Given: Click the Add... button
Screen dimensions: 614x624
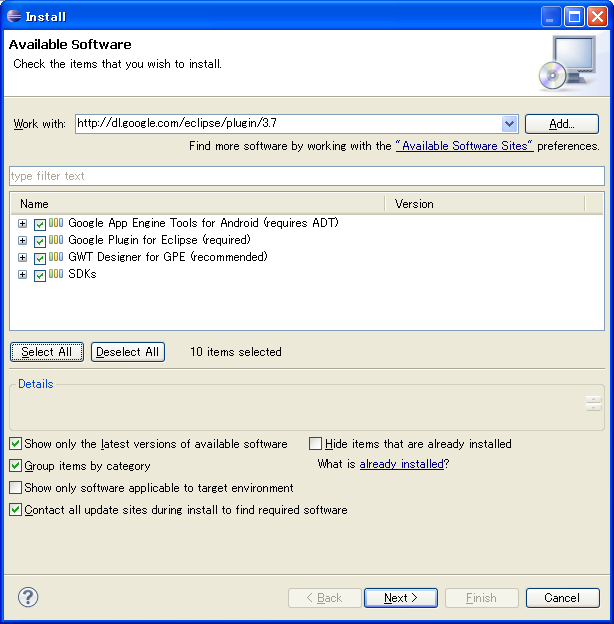Looking at the screenshot, I should pos(562,124).
